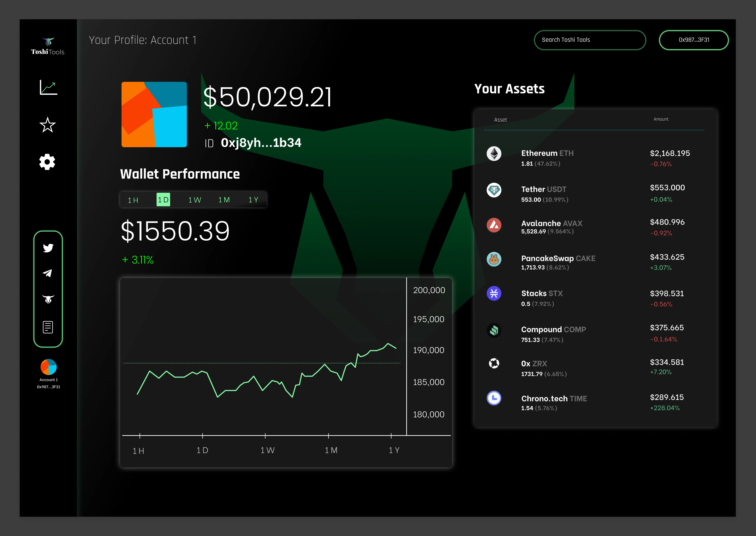Click the $433.625 PancakeSwap amount

click(667, 257)
